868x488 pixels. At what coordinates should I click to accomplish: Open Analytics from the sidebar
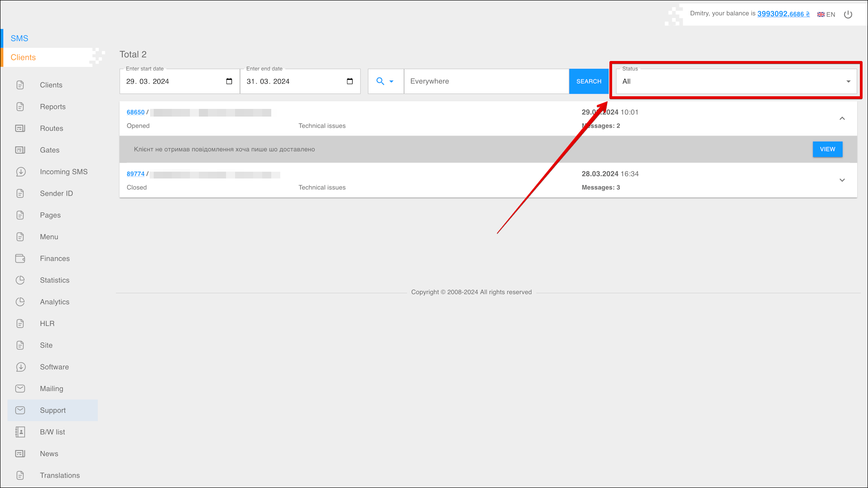54,302
